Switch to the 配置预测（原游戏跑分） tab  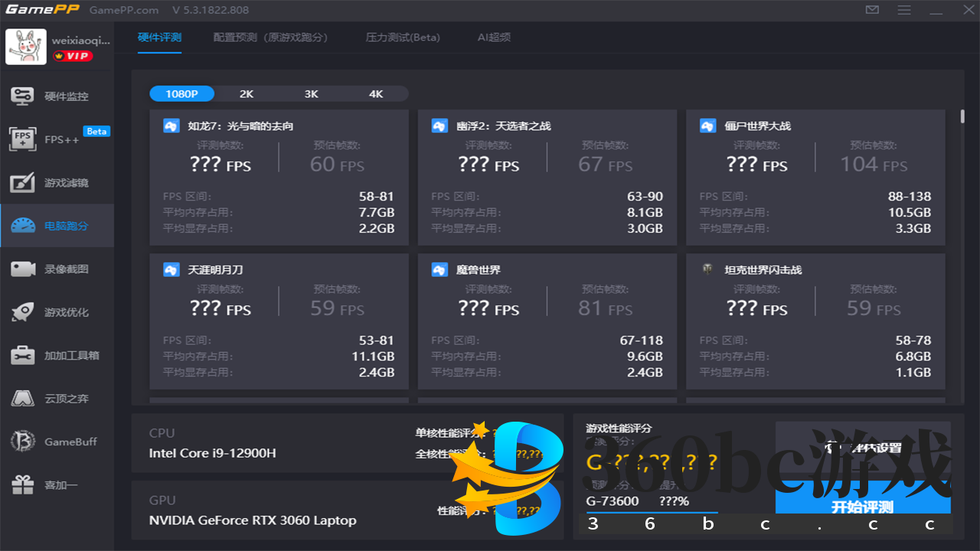pyautogui.click(x=271, y=37)
